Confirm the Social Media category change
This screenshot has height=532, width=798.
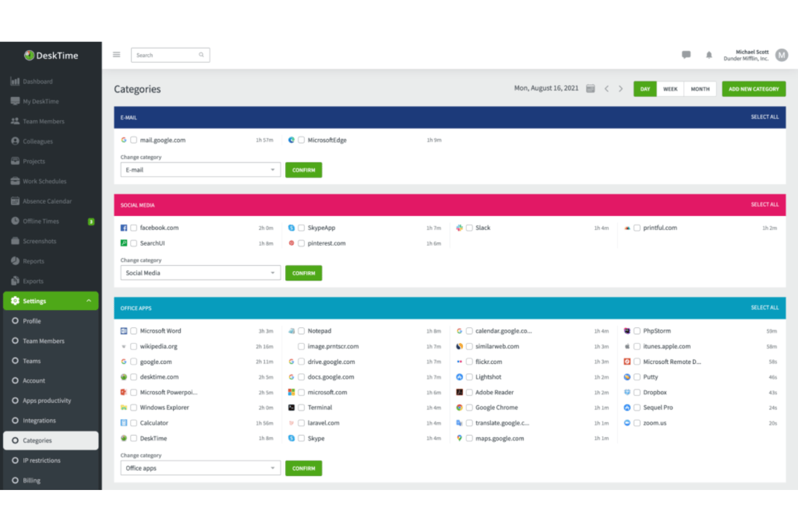304,273
